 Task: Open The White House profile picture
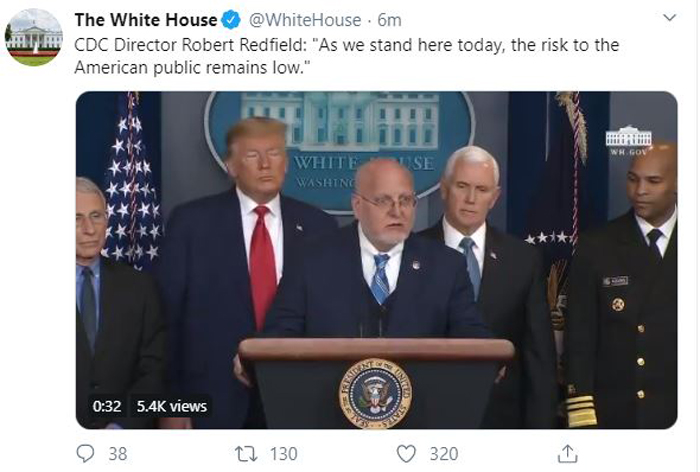click(x=34, y=37)
